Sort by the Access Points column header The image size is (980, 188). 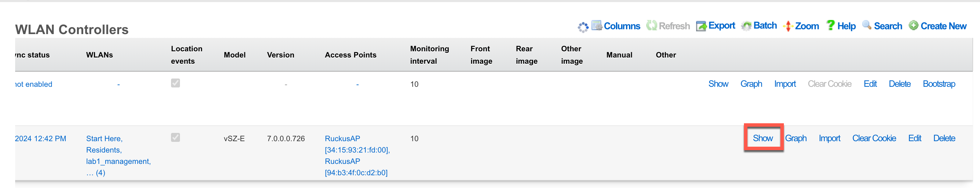[x=350, y=55]
